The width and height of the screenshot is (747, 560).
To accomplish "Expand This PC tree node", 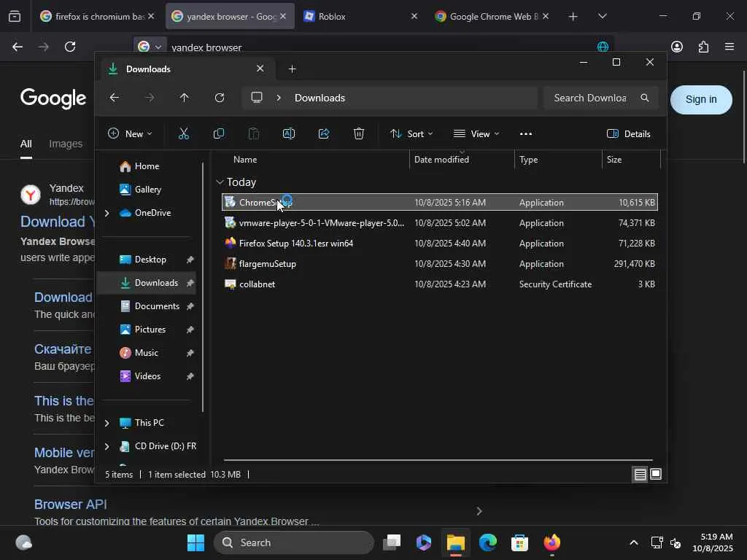I will (107, 423).
